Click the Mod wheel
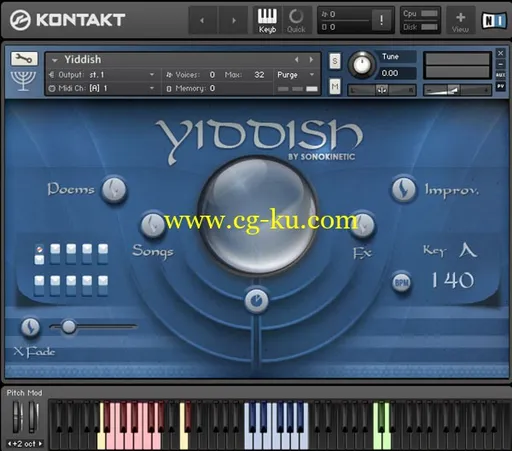The width and height of the screenshot is (512, 451). point(33,417)
